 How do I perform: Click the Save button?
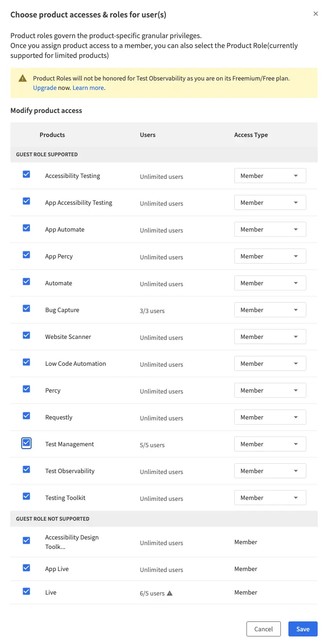tap(303, 629)
